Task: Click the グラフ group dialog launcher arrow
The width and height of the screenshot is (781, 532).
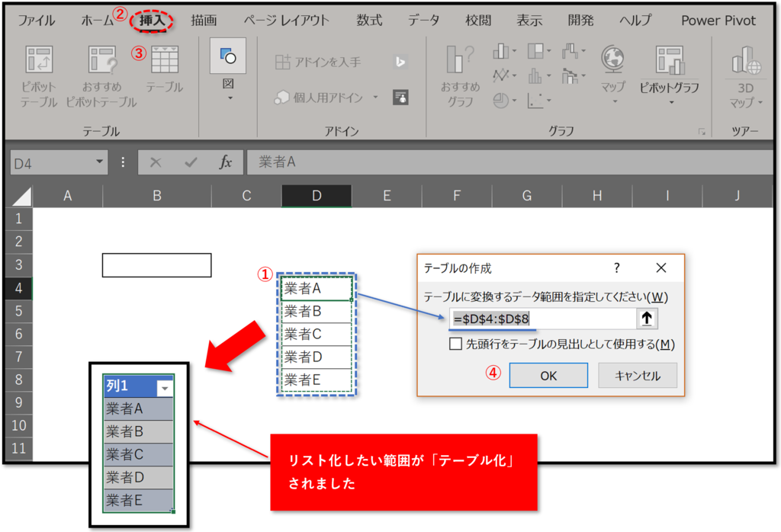Action: (701, 130)
